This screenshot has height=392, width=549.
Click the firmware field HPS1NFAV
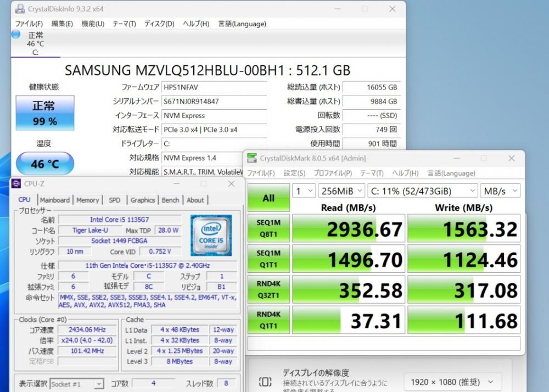pos(214,87)
